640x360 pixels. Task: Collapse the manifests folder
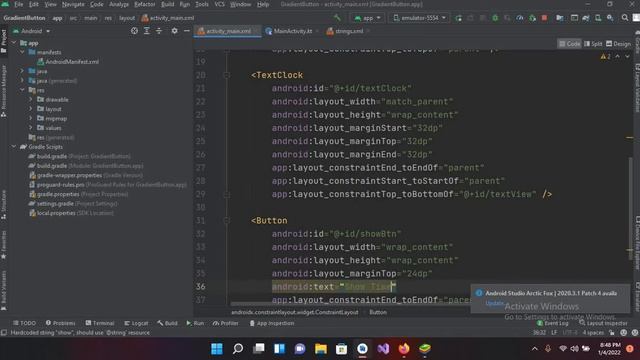[22, 52]
